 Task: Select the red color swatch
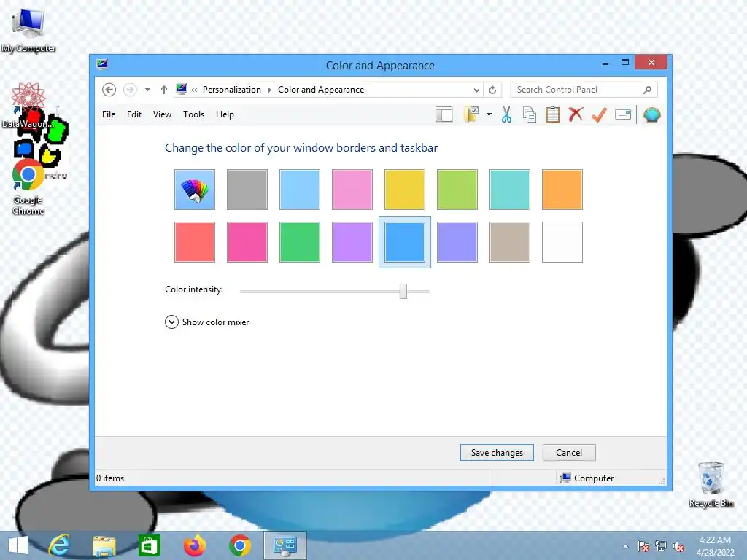pyautogui.click(x=194, y=242)
